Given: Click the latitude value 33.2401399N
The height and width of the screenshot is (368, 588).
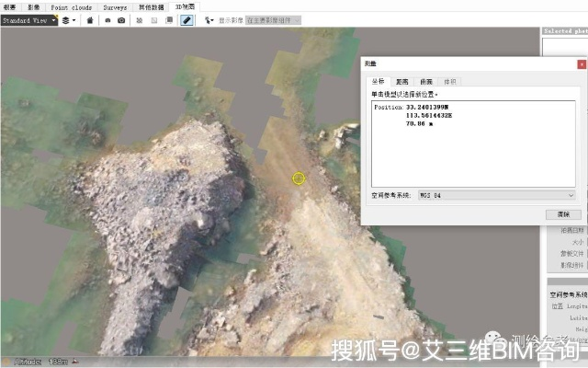Looking at the screenshot, I should click(427, 108).
